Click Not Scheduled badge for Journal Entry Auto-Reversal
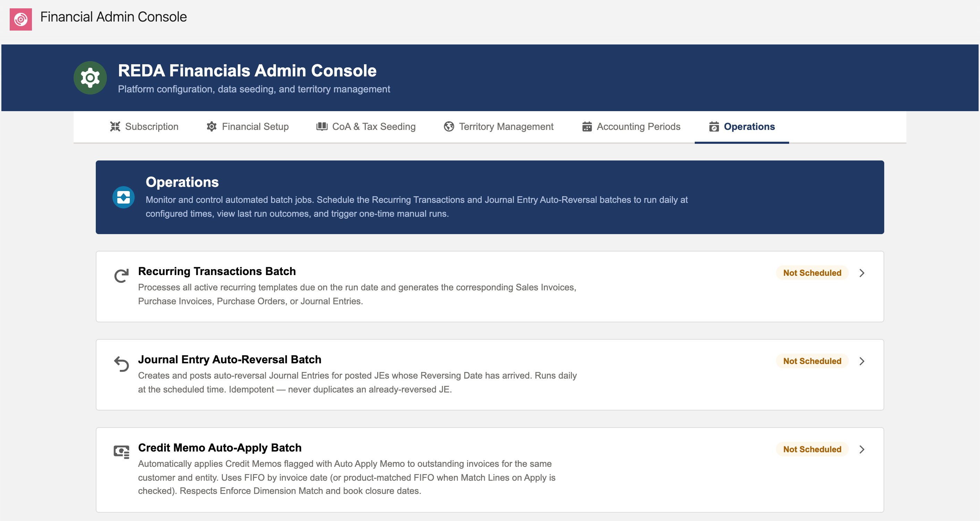This screenshot has width=980, height=521. tap(812, 361)
